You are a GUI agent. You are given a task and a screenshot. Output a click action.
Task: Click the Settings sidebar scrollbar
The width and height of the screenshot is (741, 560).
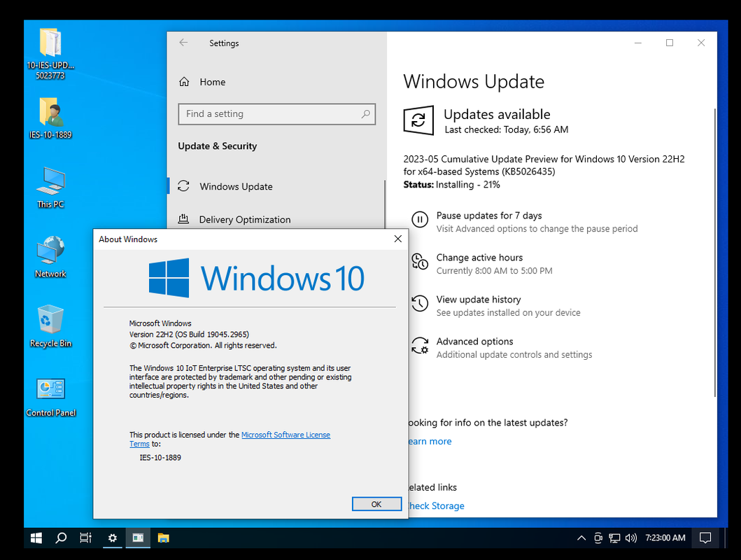(385, 204)
